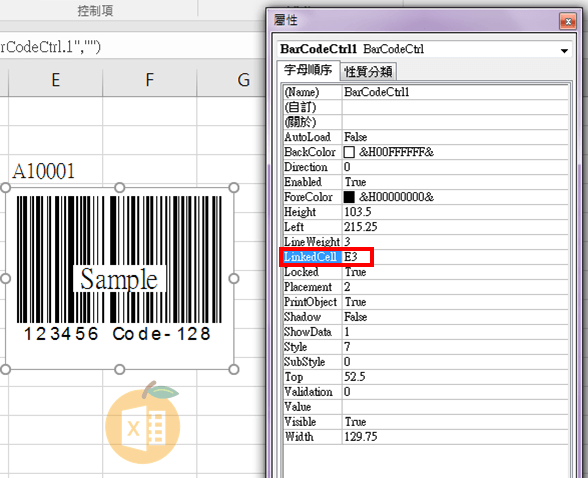Switch to the 字母順序 tab
588x478 pixels.
pos(308,70)
